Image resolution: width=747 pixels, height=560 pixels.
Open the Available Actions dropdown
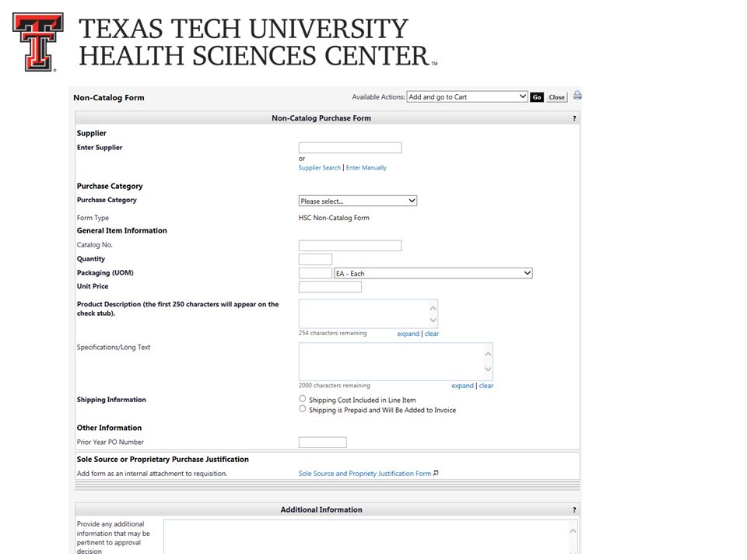467,96
